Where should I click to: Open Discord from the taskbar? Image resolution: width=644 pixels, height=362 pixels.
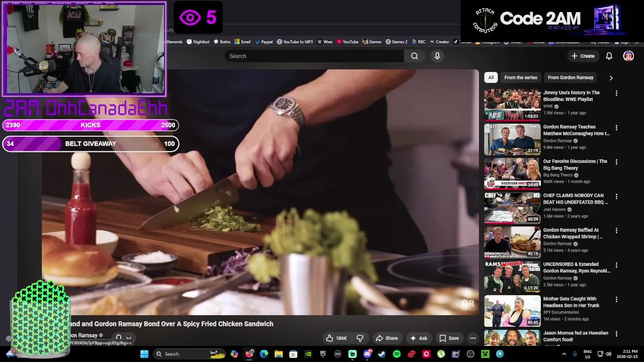coord(367,354)
